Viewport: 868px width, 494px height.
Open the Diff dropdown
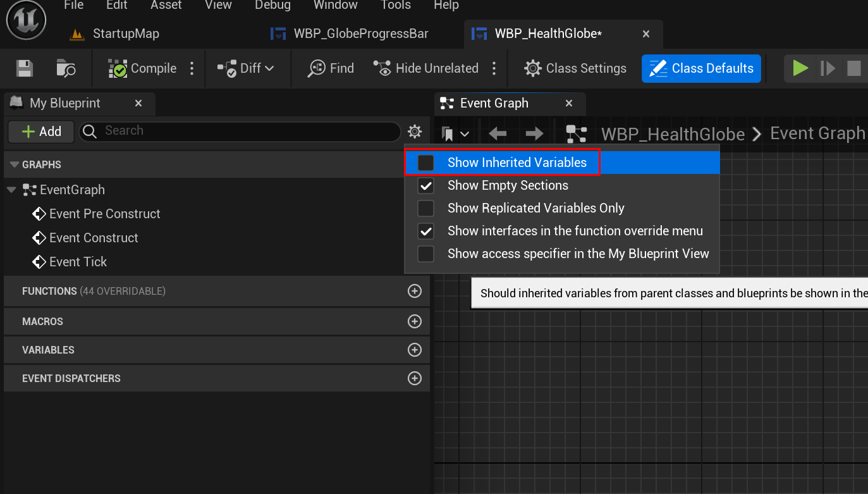point(245,68)
